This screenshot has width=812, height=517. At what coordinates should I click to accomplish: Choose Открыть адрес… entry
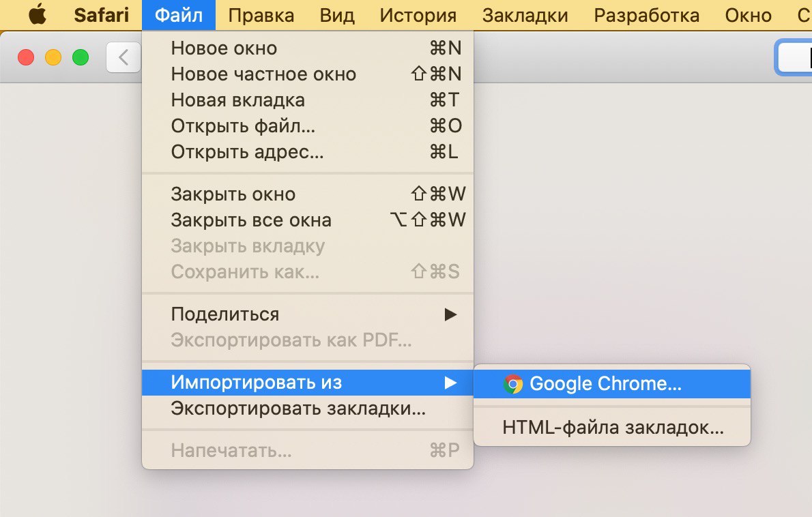(x=308, y=151)
